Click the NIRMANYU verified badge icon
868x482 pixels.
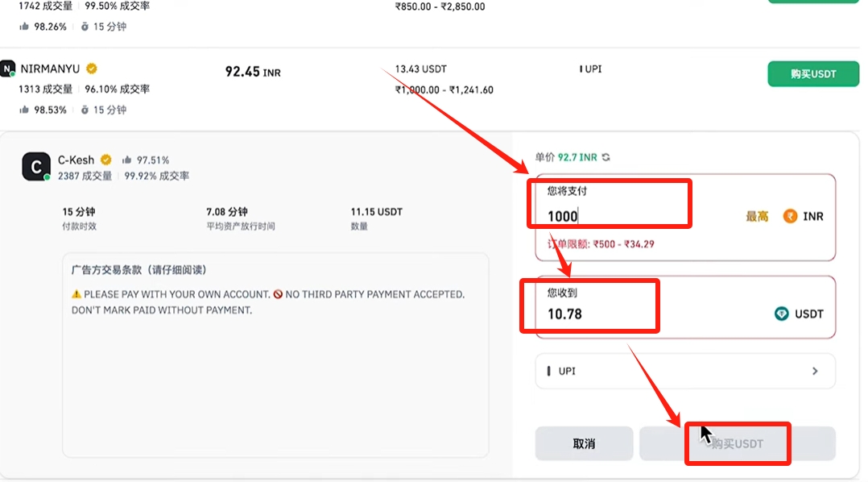tap(92, 69)
